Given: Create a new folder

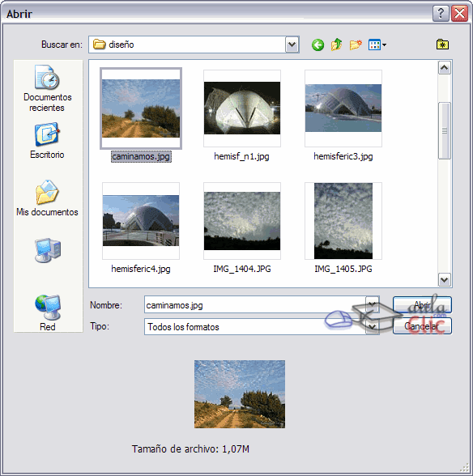Looking at the screenshot, I should tap(356, 45).
